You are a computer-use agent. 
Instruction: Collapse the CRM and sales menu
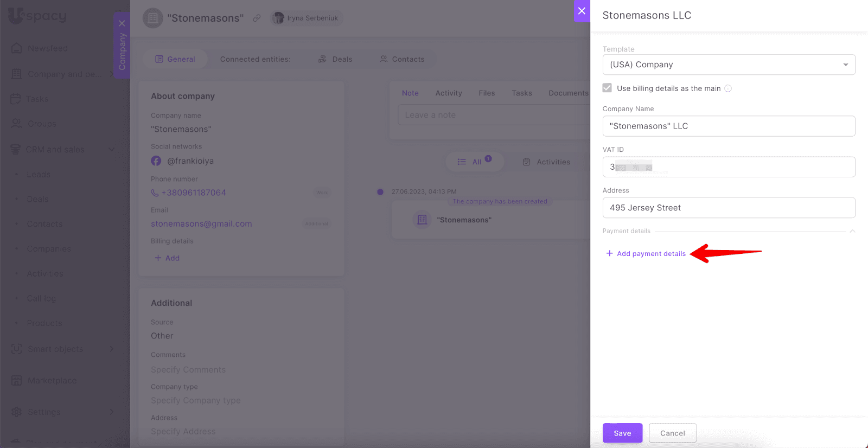click(x=111, y=149)
